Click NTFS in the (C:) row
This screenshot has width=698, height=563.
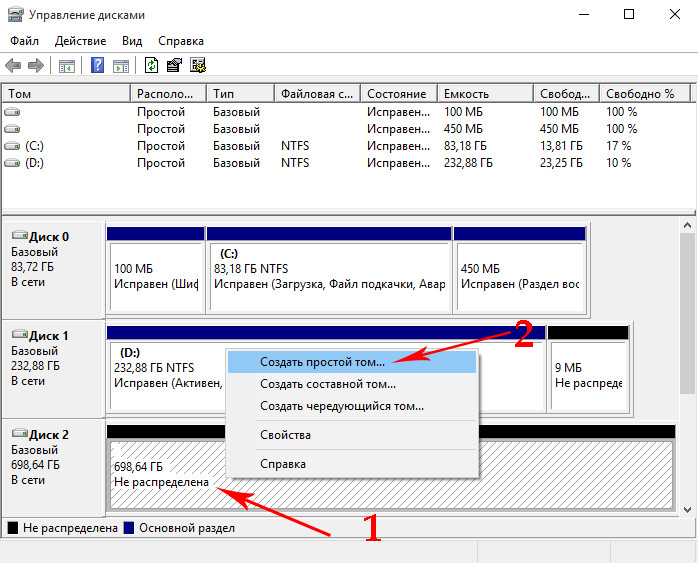295,146
